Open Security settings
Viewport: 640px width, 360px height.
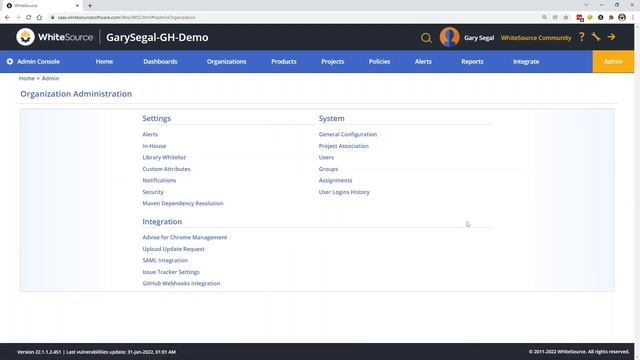click(153, 192)
